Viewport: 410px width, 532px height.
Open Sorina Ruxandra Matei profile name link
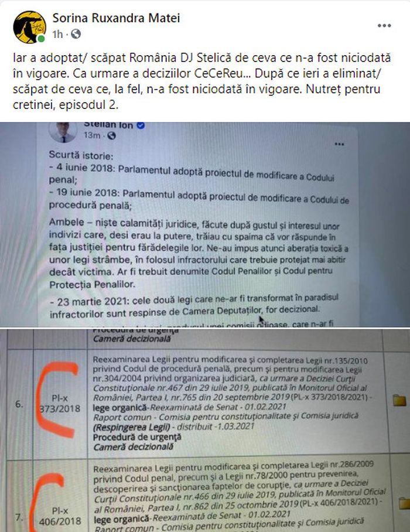(116, 18)
